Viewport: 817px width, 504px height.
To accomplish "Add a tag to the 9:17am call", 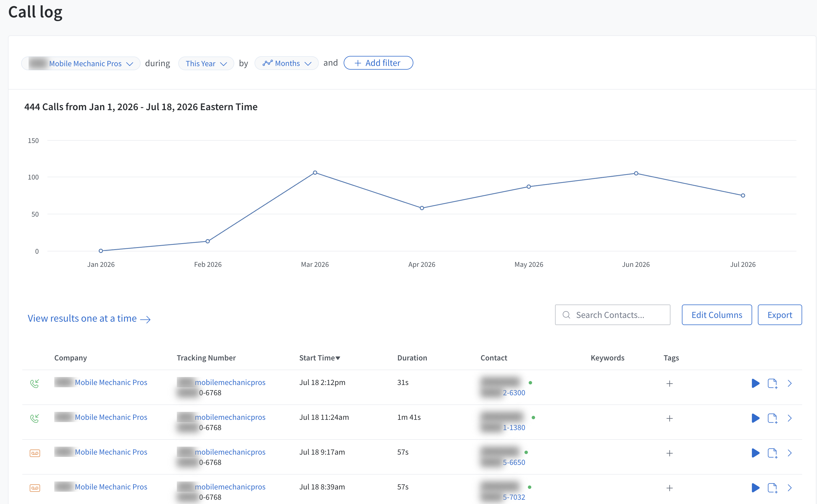I will tap(670, 453).
